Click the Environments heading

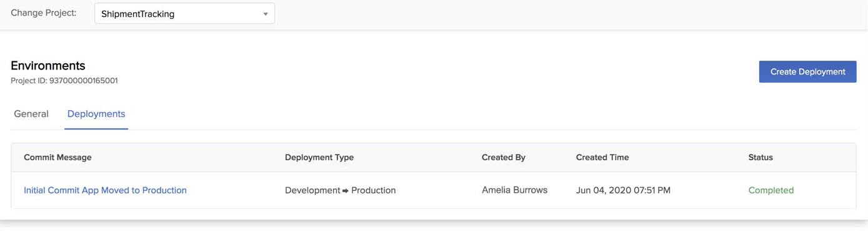[x=48, y=66]
